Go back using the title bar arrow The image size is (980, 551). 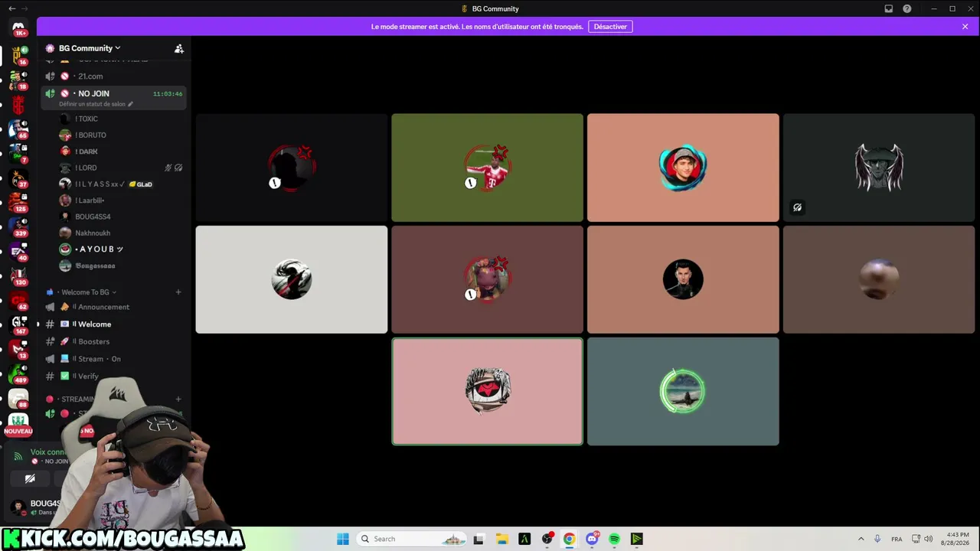(x=11, y=8)
